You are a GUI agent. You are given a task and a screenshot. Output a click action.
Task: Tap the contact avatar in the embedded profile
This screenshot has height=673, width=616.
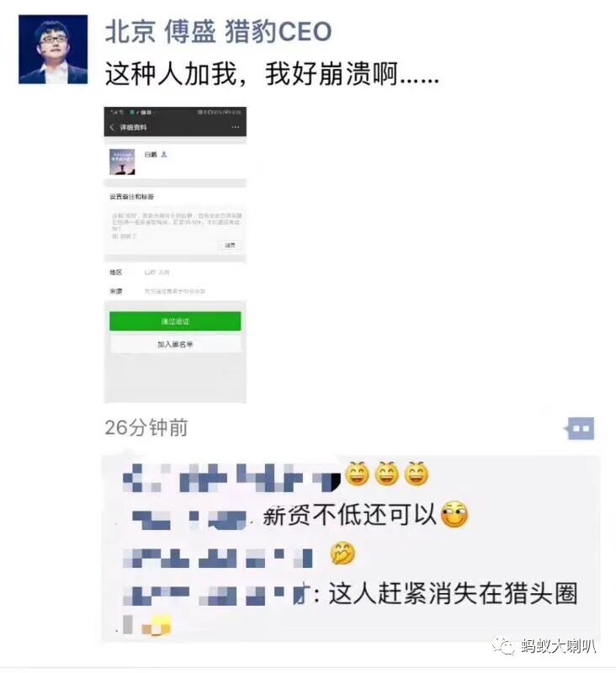122,162
